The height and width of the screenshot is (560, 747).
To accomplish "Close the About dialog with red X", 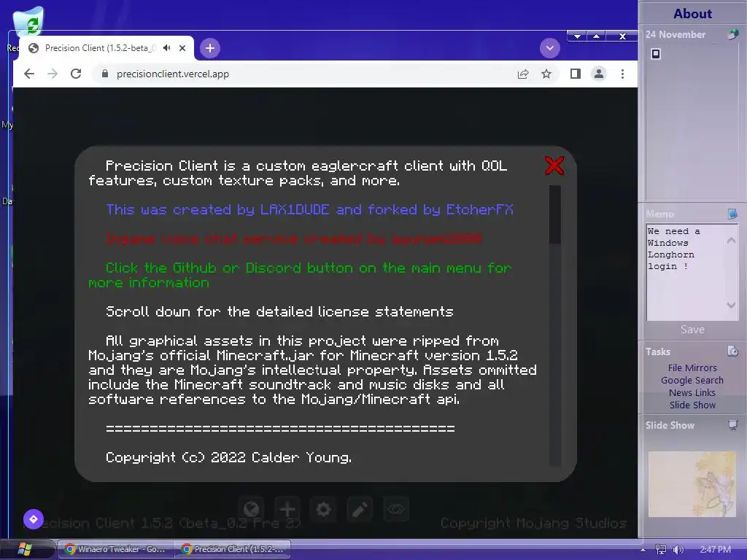I will coord(554,166).
